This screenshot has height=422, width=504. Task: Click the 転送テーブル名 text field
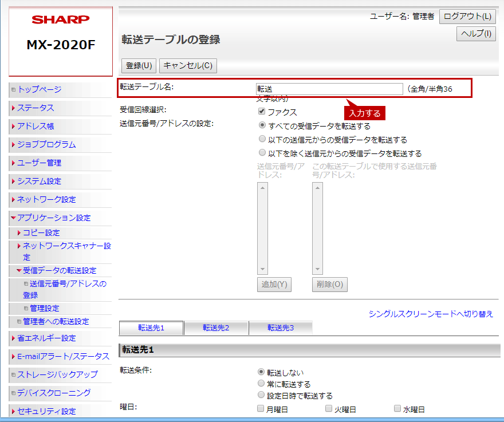point(329,89)
